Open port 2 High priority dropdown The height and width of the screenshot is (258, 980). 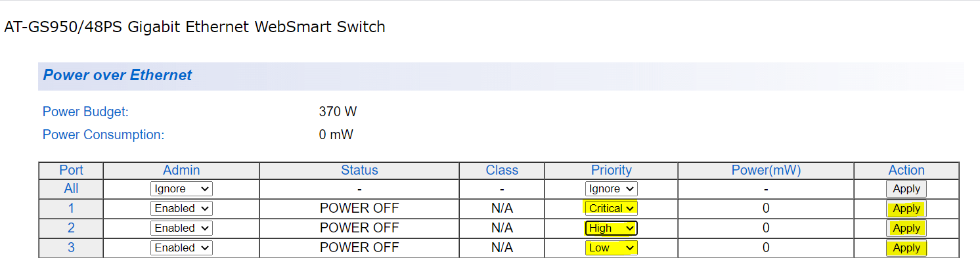click(x=611, y=228)
